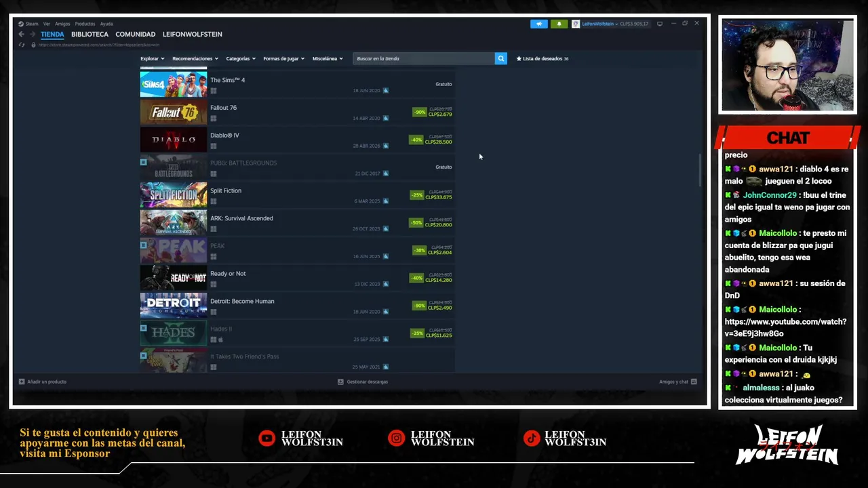868x488 pixels.
Task: Open The Sims 4 thumbnail
Action: pyautogui.click(x=174, y=85)
